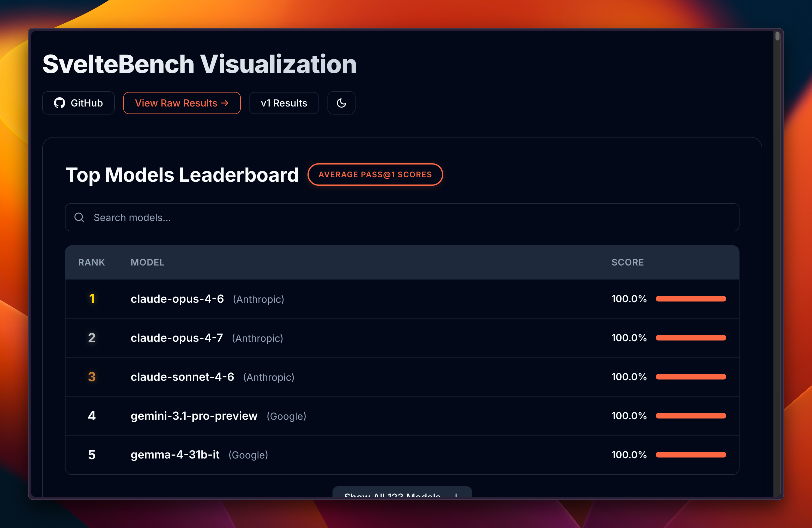Click the search magnifier icon
The width and height of the screenshot is (812, 528).
click(x=79, y=217)
